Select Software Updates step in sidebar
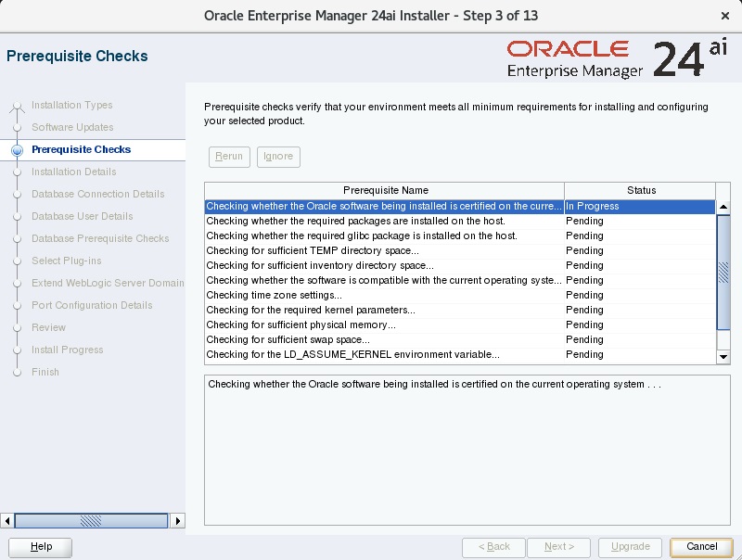The image size is (742, 560). click(72, 127)
